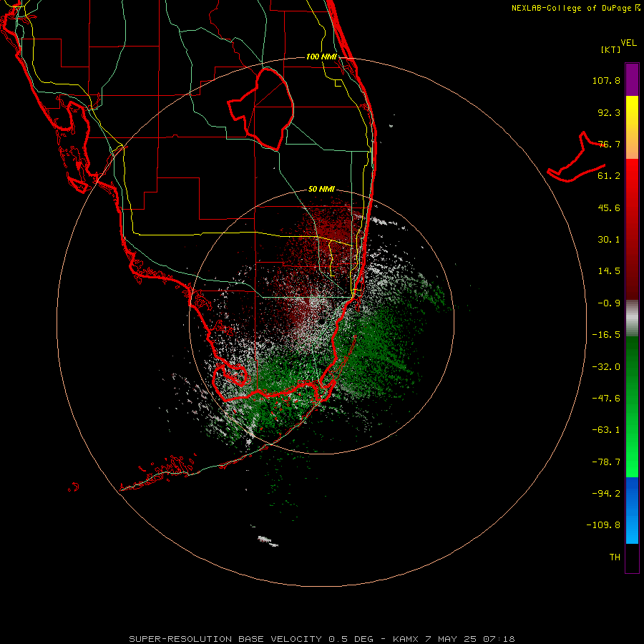The width and height of the screenshot is (644, 644).
Task: Click the TH threshold label
Action: pos(615,557)
